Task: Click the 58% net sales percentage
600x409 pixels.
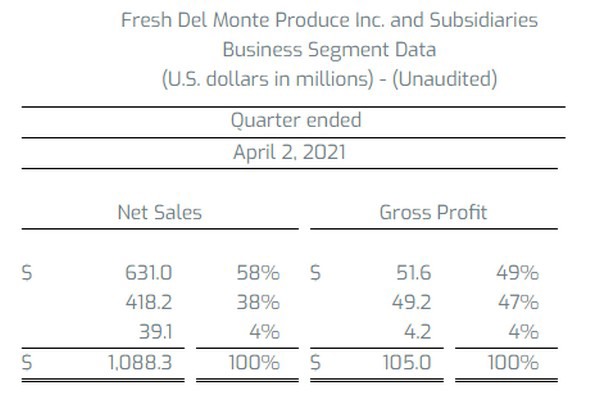Action: point(258,272)
